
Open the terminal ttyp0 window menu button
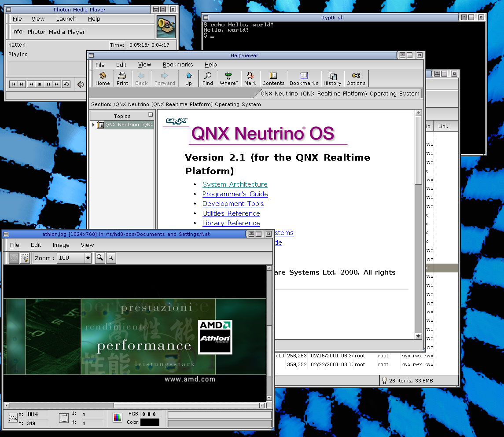tap(206, 18)
